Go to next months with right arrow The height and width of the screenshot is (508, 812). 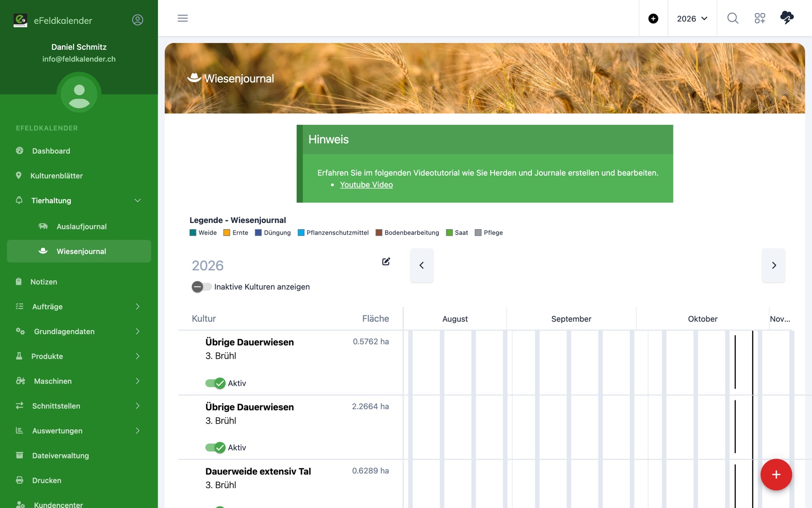(773, 265)
